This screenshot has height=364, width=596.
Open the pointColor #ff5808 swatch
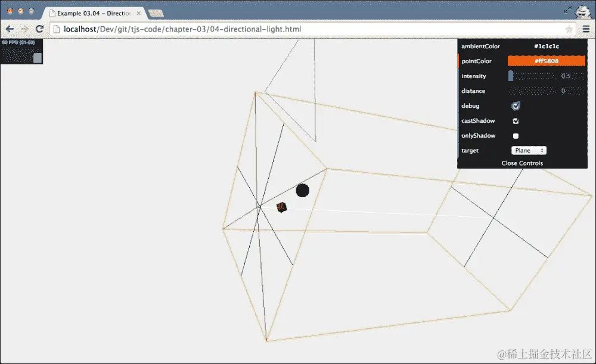point(546,61)
